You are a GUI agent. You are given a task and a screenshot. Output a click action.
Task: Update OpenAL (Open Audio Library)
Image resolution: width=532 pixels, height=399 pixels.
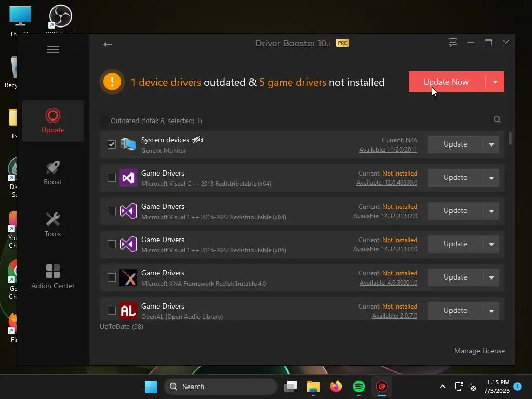coord(455,311)
